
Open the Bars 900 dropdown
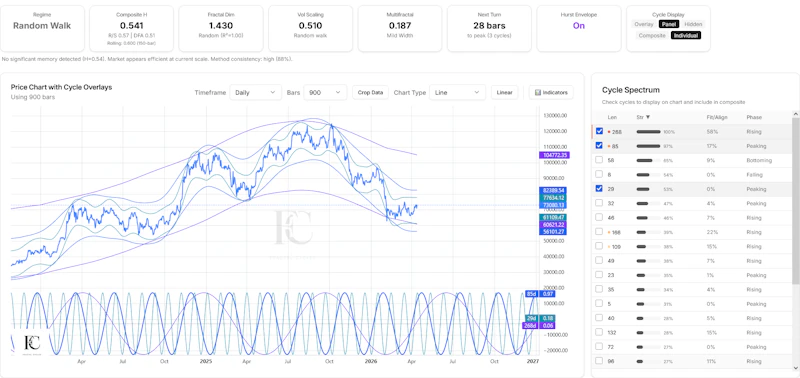(x=325, y=92)
